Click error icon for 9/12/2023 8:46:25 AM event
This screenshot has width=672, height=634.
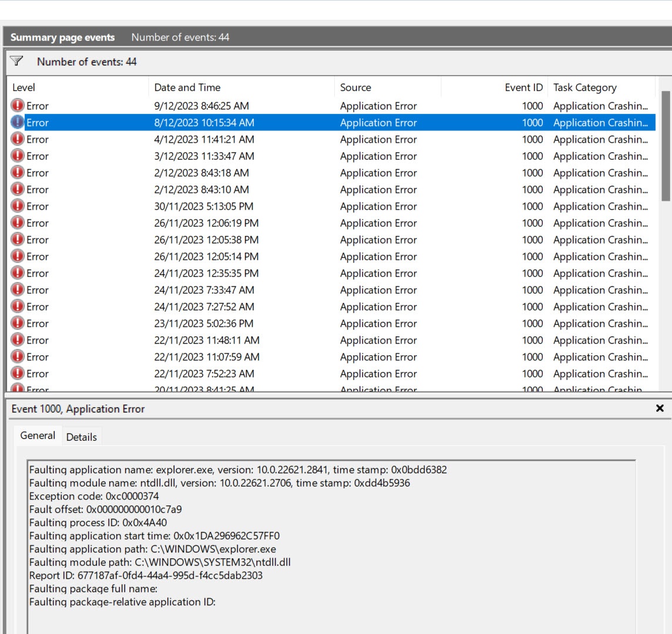click(x=18, y=106)
